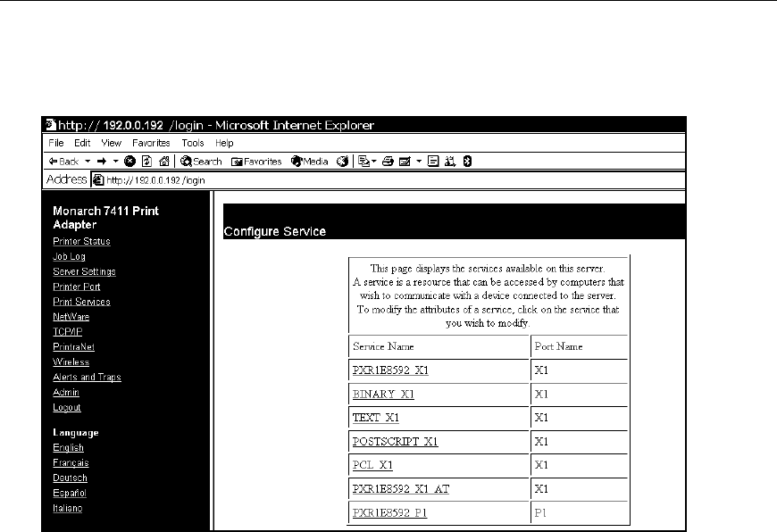Open the Alerts and Traps link

pyautogui.click(x=87, y=377)
